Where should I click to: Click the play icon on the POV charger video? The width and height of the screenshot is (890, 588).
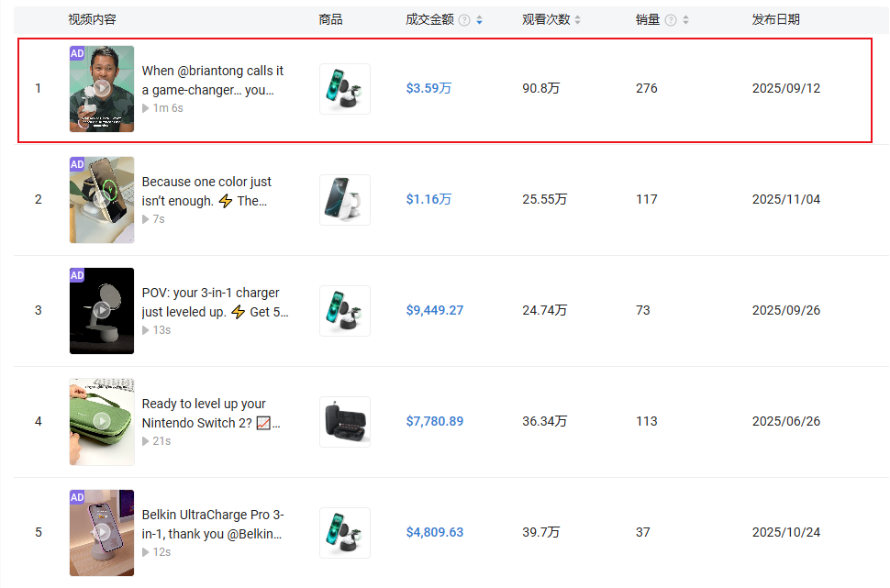101,310
